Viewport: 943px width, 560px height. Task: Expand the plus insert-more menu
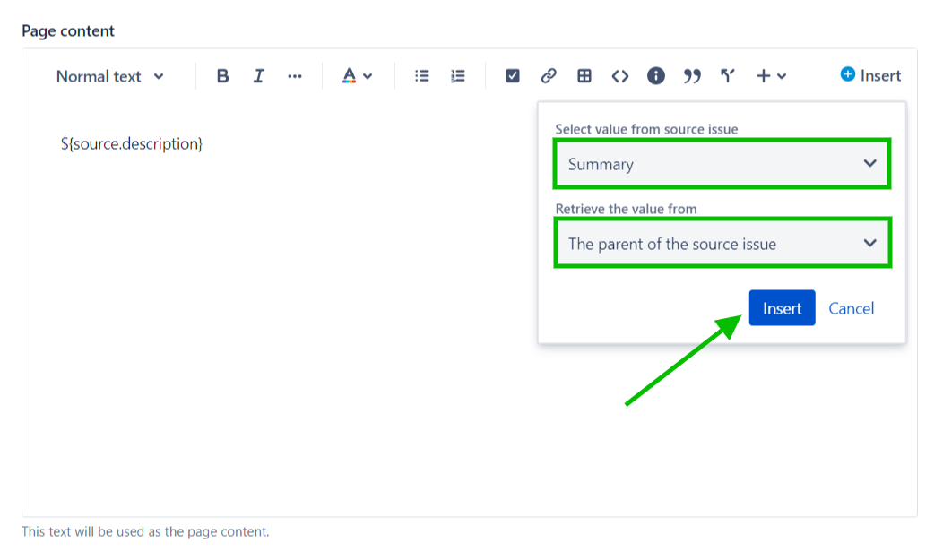pos(771,76)
